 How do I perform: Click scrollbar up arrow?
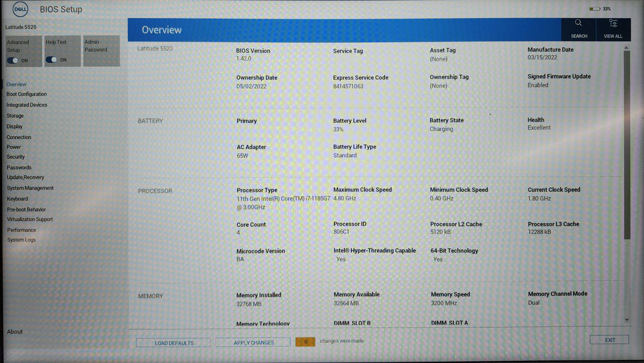coord(627,48)
